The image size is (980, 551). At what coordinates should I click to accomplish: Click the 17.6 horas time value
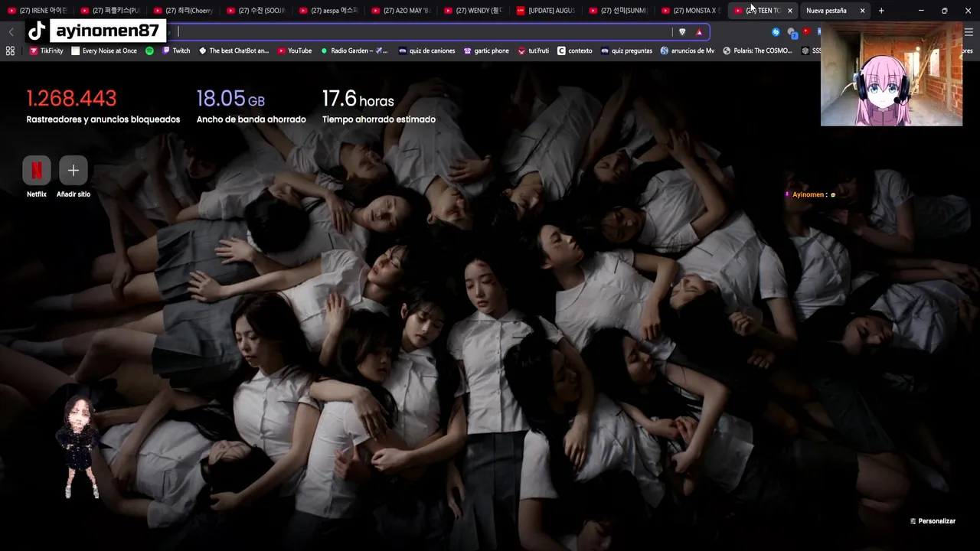(x=358, y=99)
